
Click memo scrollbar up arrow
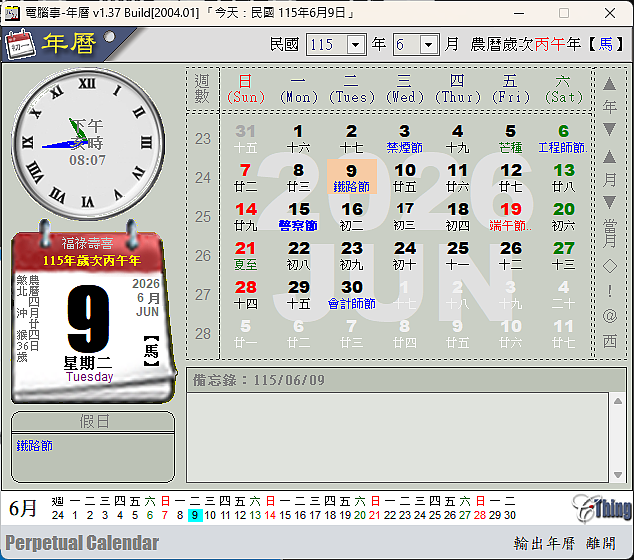pos(618,401)
